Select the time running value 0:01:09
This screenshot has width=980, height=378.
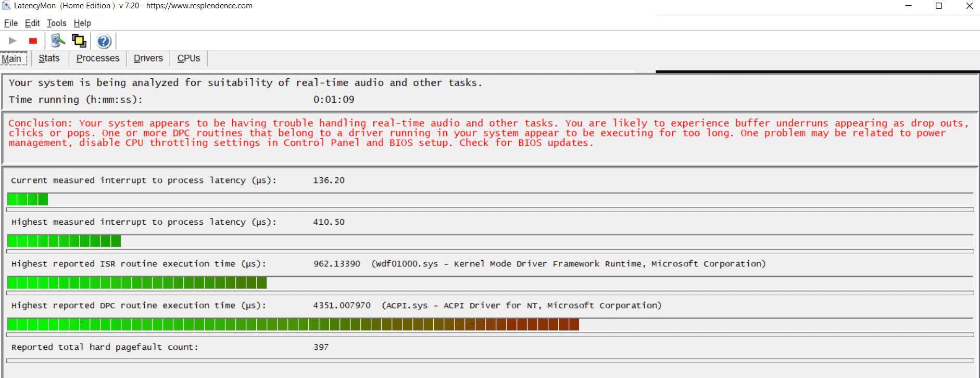tap(334, 100)
